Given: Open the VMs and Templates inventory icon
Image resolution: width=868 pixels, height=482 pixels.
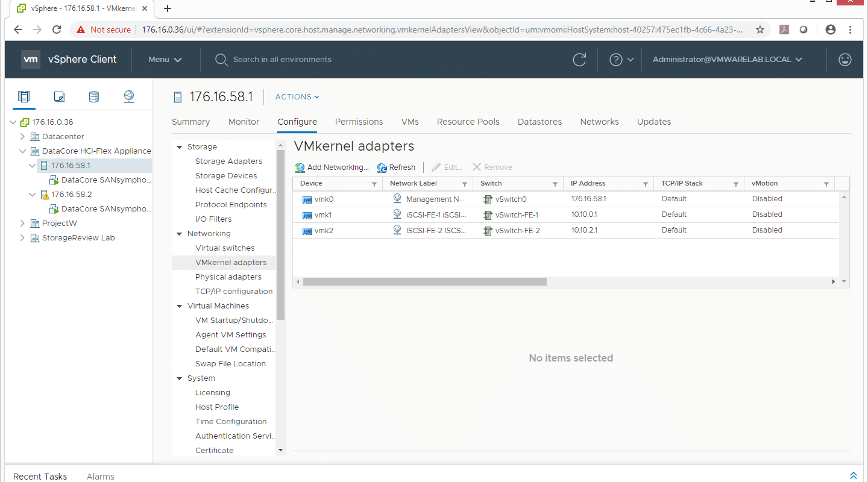Looking at the screenshot, I should (x=59, y=96).
